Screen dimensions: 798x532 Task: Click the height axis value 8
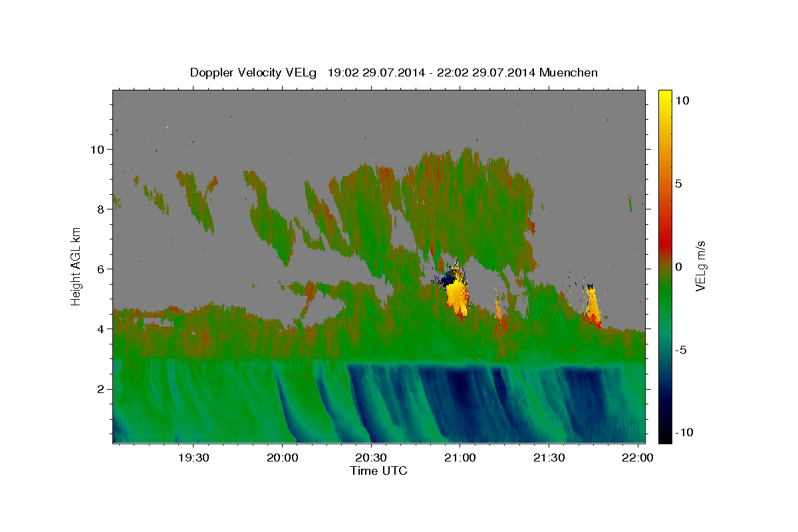101,209
